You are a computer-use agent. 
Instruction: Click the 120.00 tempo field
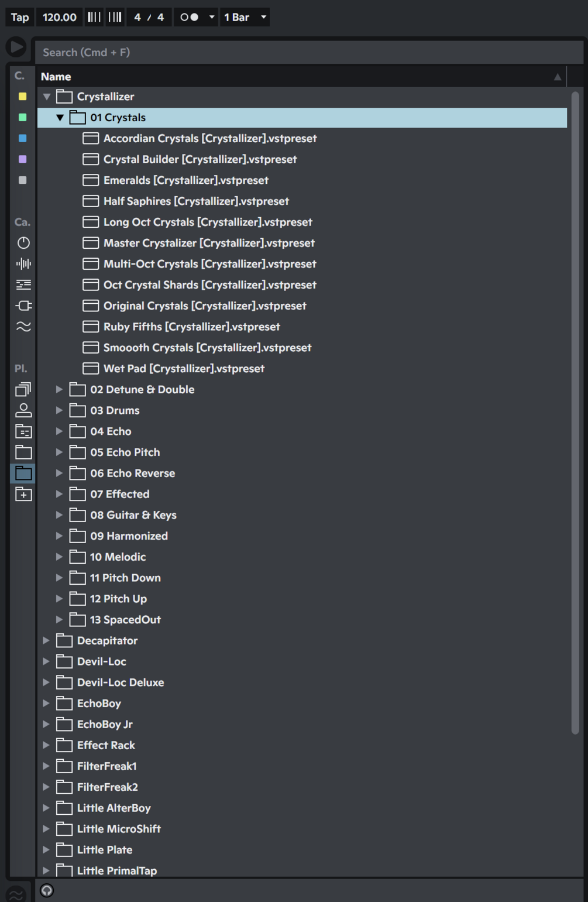[59, 17]
